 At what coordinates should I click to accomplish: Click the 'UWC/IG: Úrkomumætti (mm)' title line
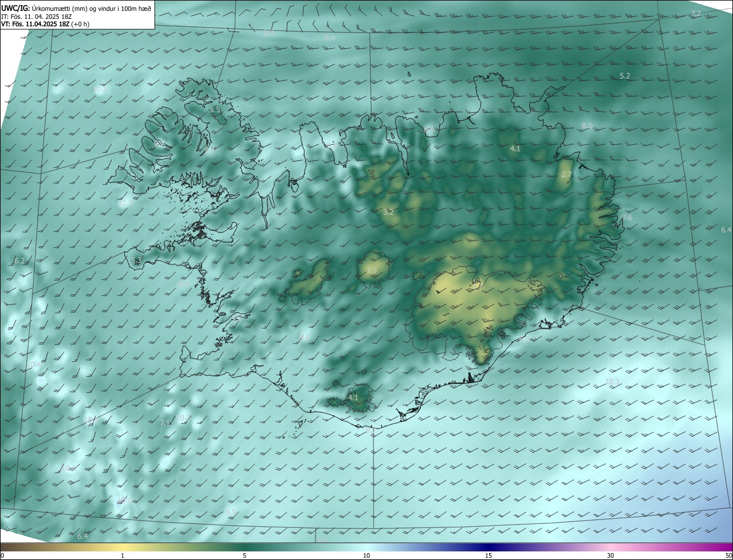click(76, 8)
